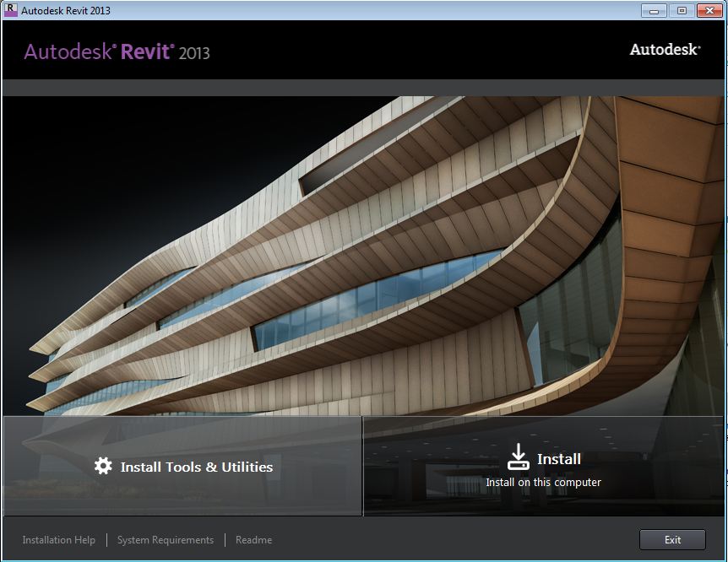
Task: Open the Readme link
Action: [x=253, y=540]
